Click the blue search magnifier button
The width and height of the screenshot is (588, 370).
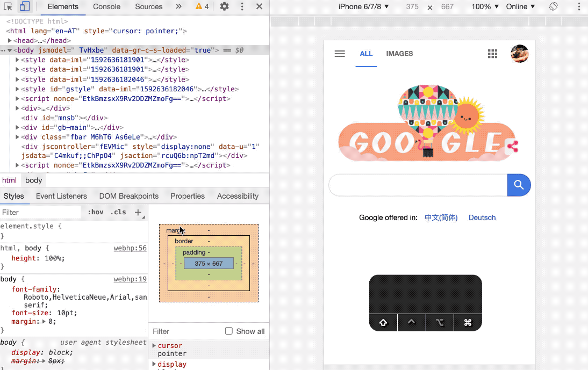tap(519, 185)
